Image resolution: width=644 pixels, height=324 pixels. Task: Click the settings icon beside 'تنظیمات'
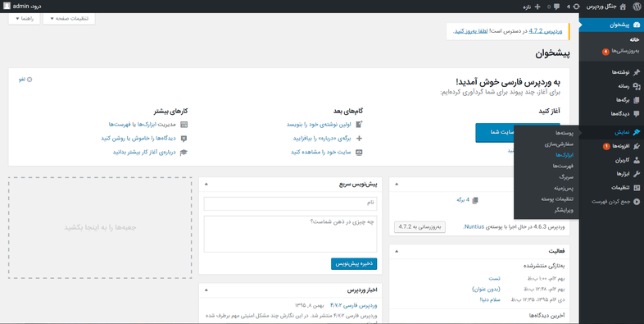(x=637, y=188)
